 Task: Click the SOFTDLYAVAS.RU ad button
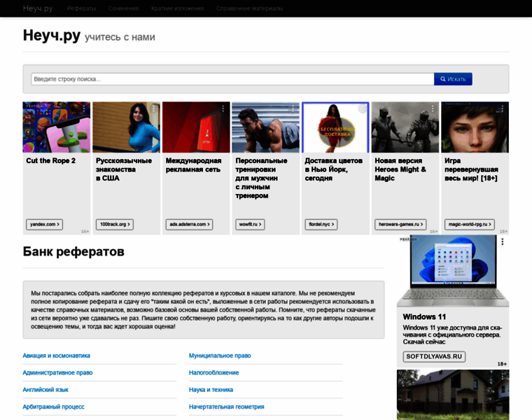pyautogui.click(x=434, y=356)
